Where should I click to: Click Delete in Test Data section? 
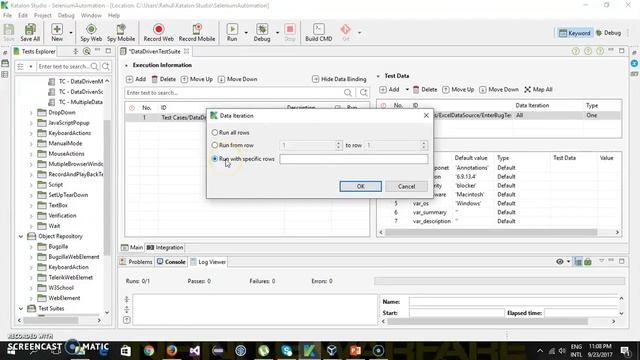tap(425, 89)
